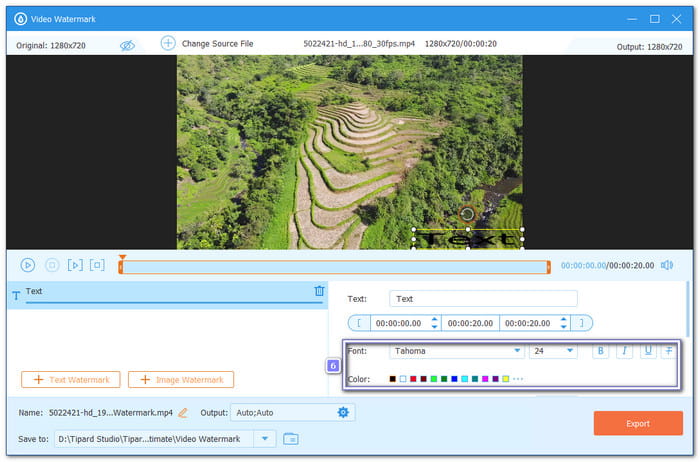
Task: Open more colors with the ellipsis
Action: pyautogui.click(x=518, y=379)
